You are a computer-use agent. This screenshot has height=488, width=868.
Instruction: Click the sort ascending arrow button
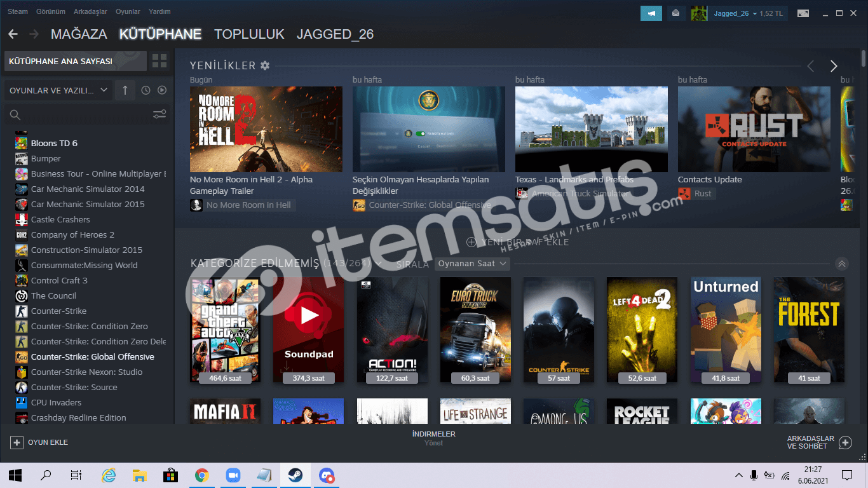(125, 90)
